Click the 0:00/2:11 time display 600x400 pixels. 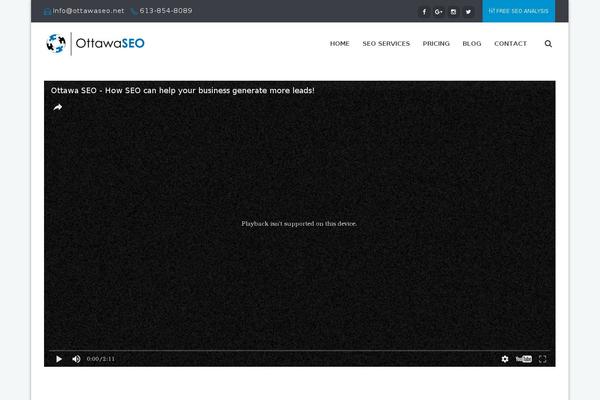coord(101,359)
